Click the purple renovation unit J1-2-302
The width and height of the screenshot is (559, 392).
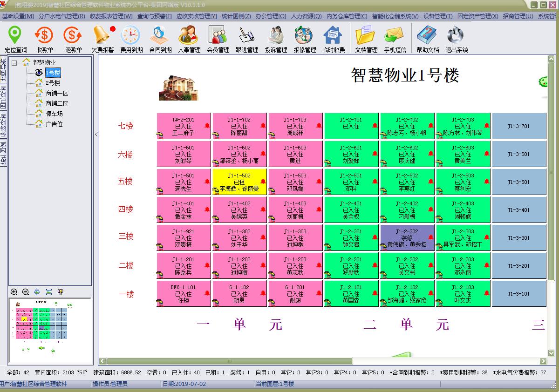[407, 238]
